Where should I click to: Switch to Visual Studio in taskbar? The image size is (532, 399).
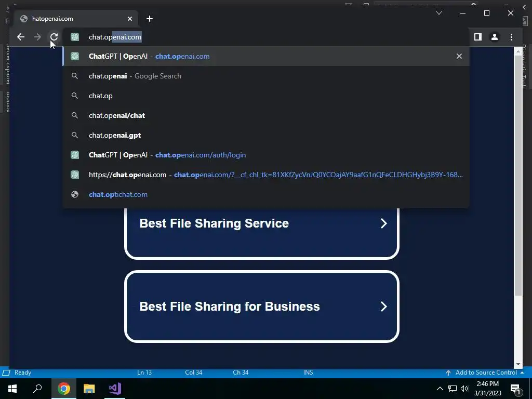(x=115, y=389)
